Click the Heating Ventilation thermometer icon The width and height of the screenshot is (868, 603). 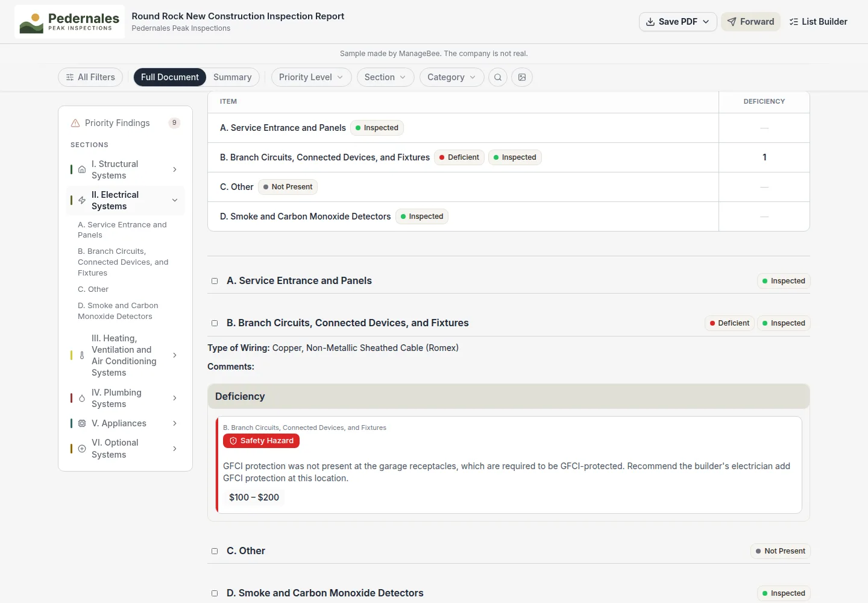82,355
